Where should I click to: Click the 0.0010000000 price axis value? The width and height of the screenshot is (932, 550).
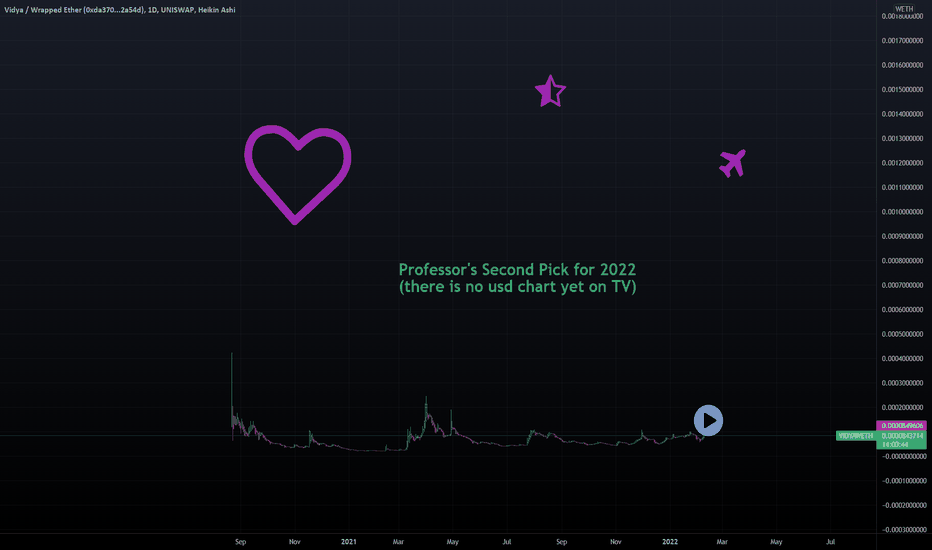(902, 211)
